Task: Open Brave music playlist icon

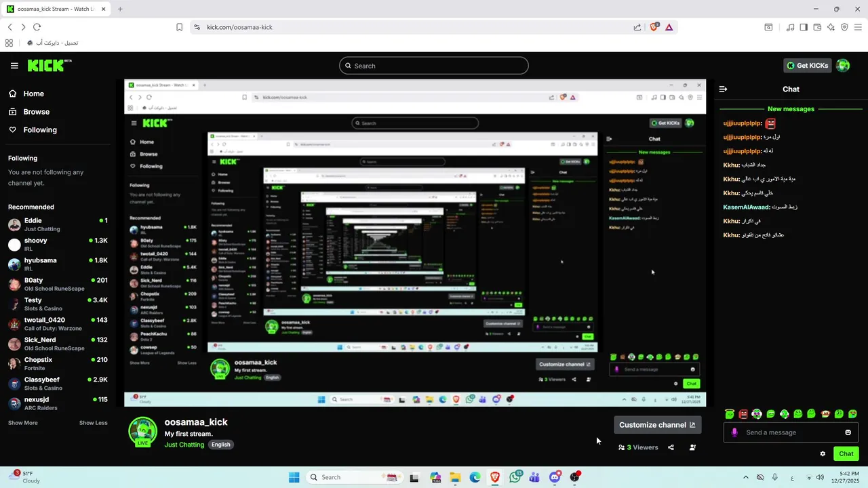Action: [790, 27]
